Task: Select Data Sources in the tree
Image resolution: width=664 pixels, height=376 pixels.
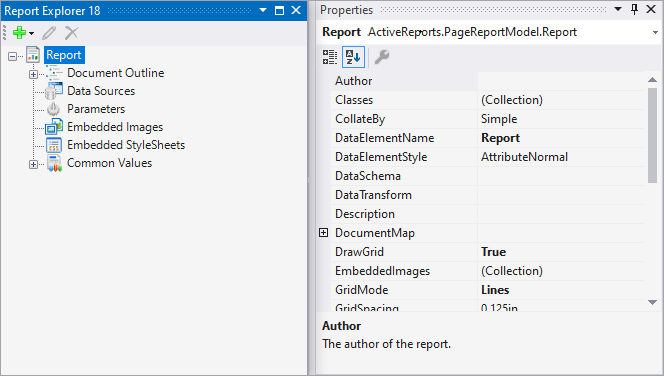Action: [x=101, y=91]
